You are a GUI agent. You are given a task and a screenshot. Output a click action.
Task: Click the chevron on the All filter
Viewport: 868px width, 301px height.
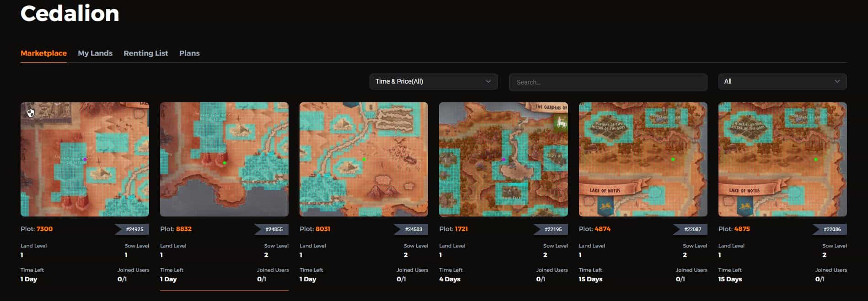(x=837, y=81)
